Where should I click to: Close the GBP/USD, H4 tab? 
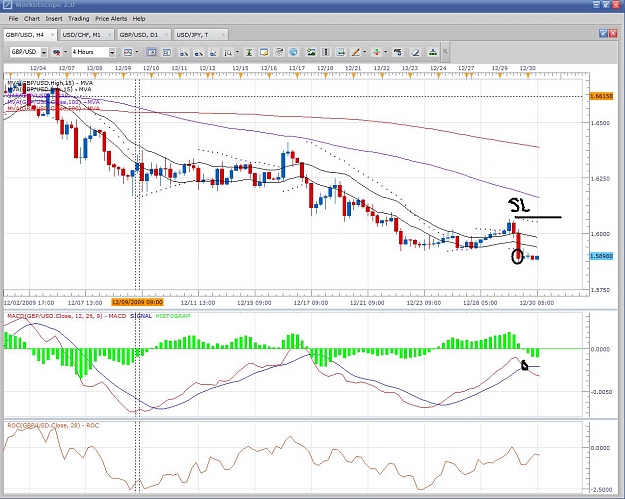pos(52,35)
